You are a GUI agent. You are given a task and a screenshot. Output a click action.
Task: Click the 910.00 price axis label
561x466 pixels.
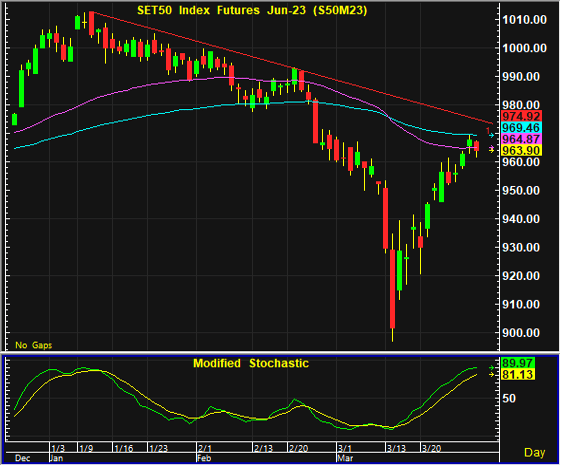pyautogui.click(x=521, y=305)
